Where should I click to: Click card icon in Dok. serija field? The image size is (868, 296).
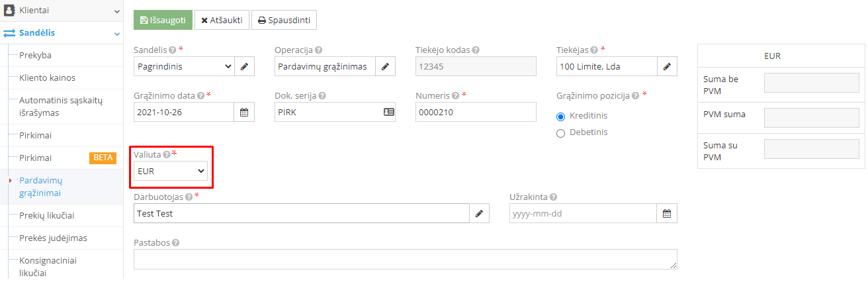pos(388,112)
